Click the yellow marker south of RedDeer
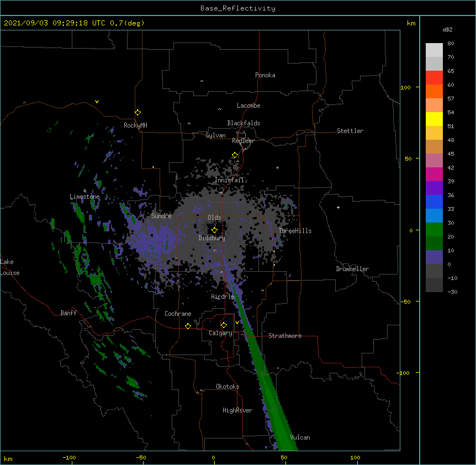Image resolution: width=476 pixels, height=465 pixels. tap(235, 155)
